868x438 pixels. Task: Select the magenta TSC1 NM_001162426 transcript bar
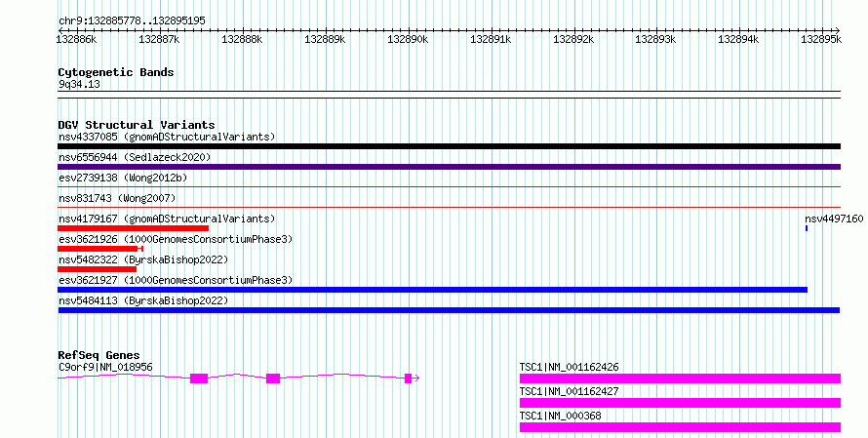pyautogui.click(x=680, y=378)
